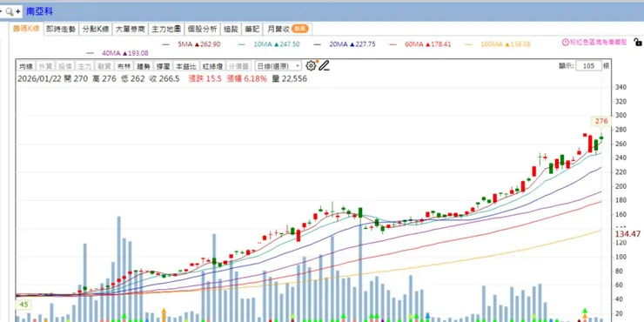Toggle the 主力 indicator button

coord(84,66)
